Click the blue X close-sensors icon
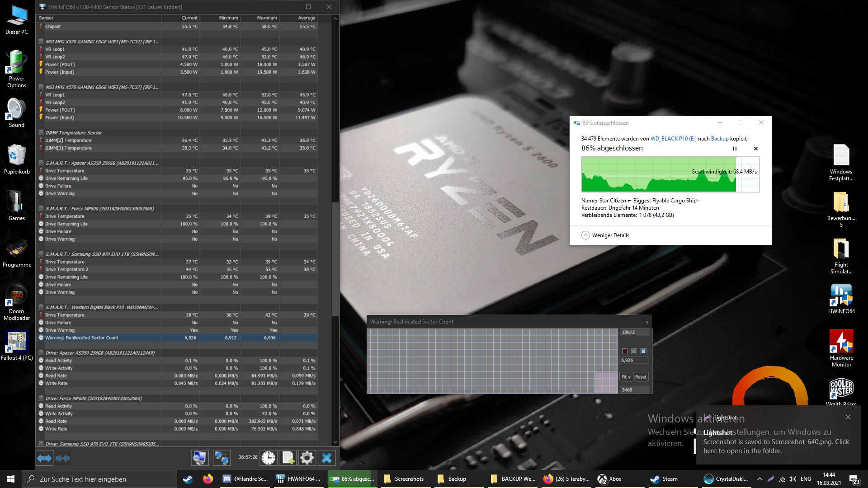 pyautogui.click(x=326, y=458)
